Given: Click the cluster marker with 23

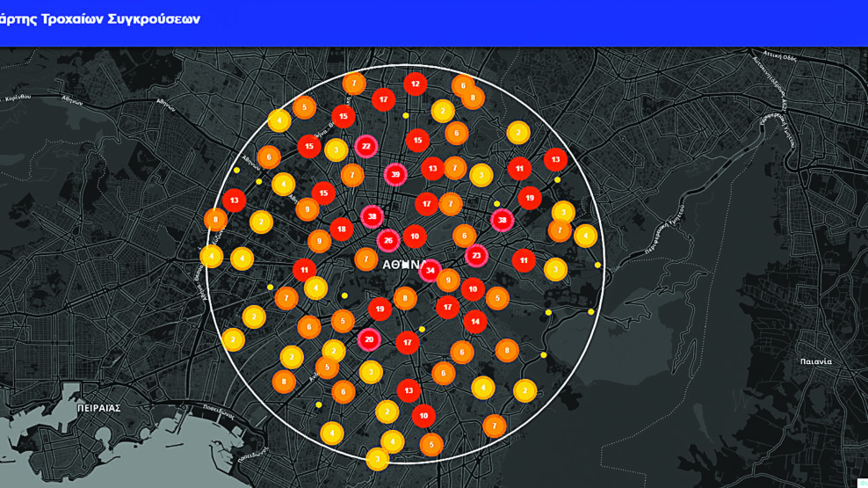Looking at the screenshot, I should pos(476,256).
